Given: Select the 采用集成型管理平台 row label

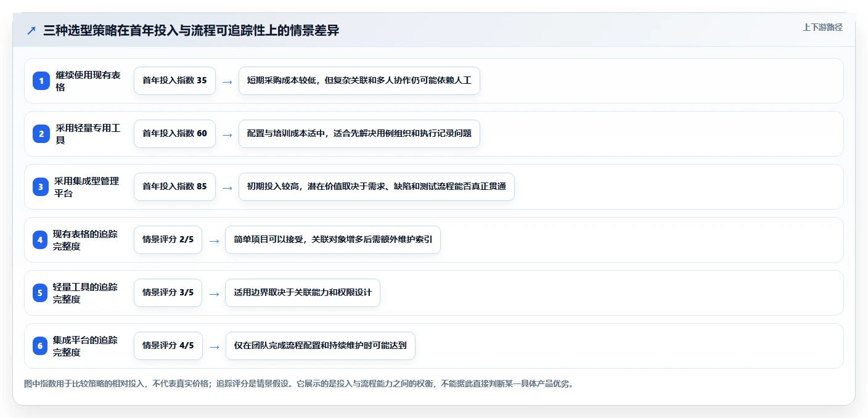Looking at the screenshot, I should click(87, 187).
